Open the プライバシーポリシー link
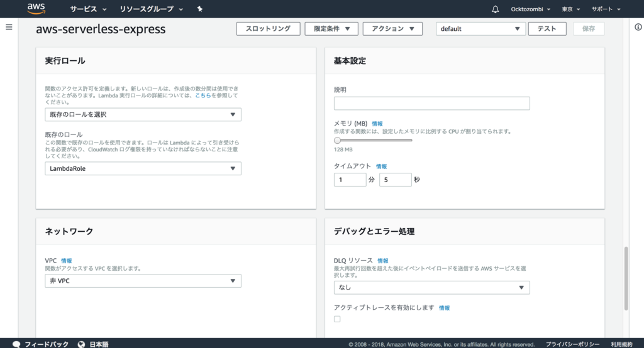 (x=572, y=344)
